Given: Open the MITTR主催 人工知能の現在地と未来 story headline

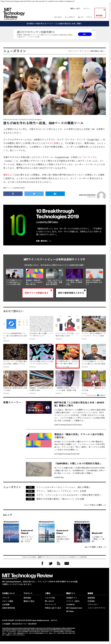Looking at the screenshot, I should (79, 404).
